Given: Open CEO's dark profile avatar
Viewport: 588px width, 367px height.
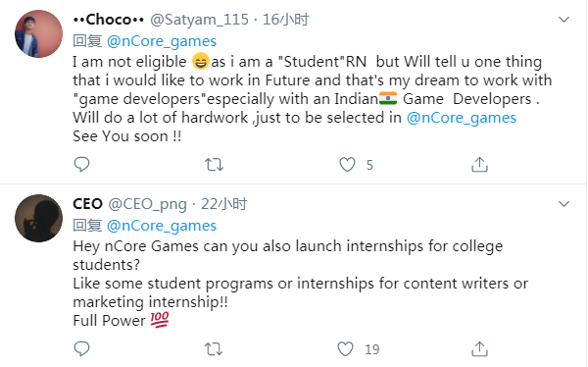Looking at the screenshot, I should click(38, 218).
